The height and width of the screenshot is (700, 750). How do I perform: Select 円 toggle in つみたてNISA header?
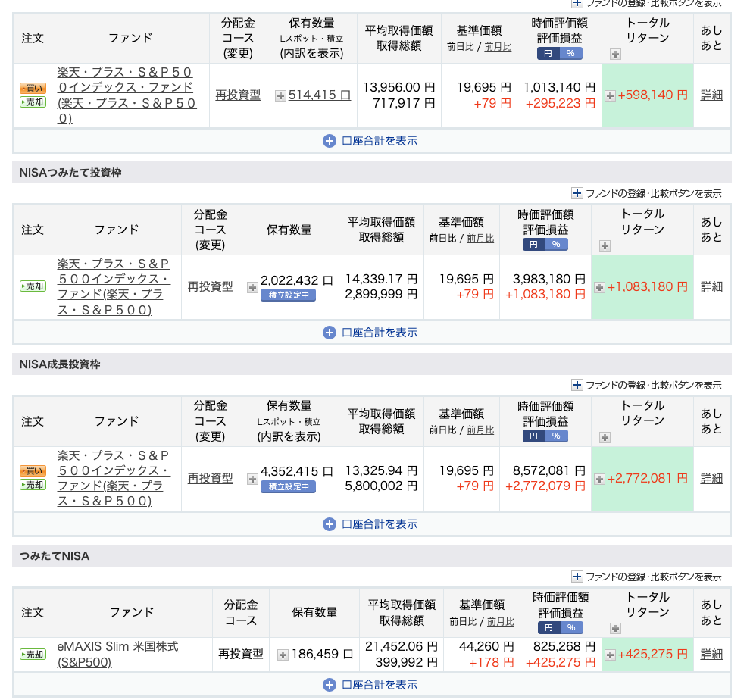click(549, 627)
